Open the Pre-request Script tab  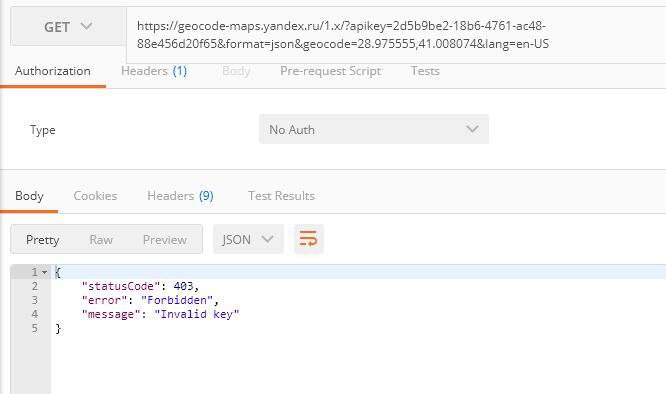click(x=330, y=71)
